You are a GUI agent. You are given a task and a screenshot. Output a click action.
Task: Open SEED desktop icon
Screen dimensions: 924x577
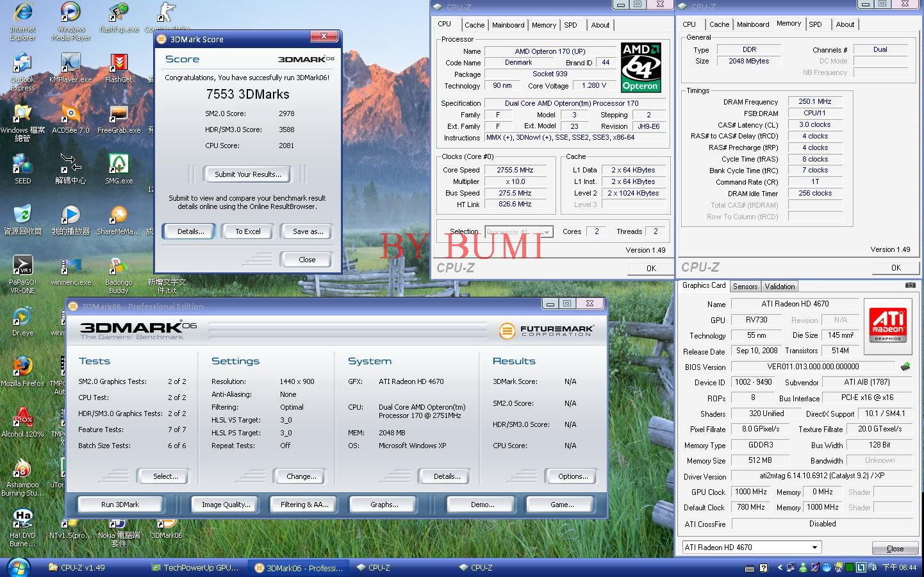22,169
